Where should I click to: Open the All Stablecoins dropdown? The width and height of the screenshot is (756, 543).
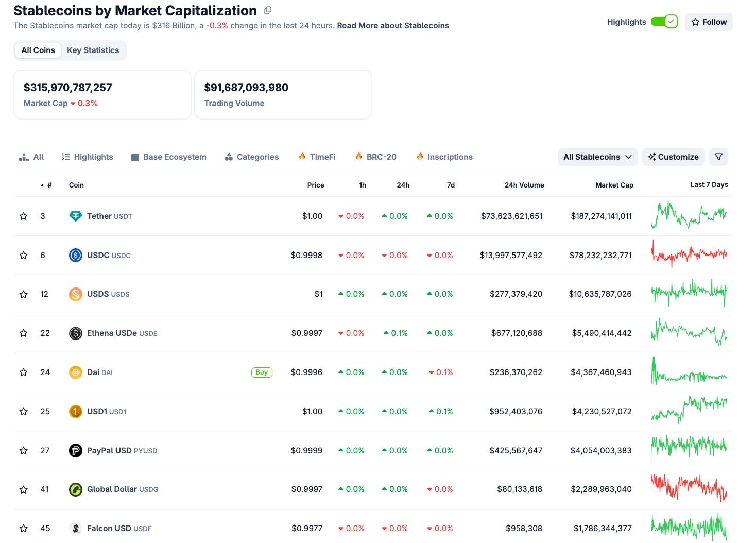597,157
